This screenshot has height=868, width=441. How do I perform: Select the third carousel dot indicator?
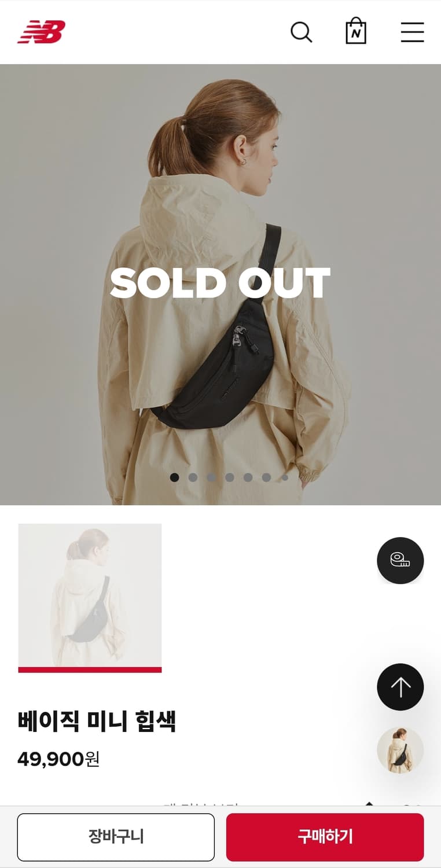[x=211, y=477]
